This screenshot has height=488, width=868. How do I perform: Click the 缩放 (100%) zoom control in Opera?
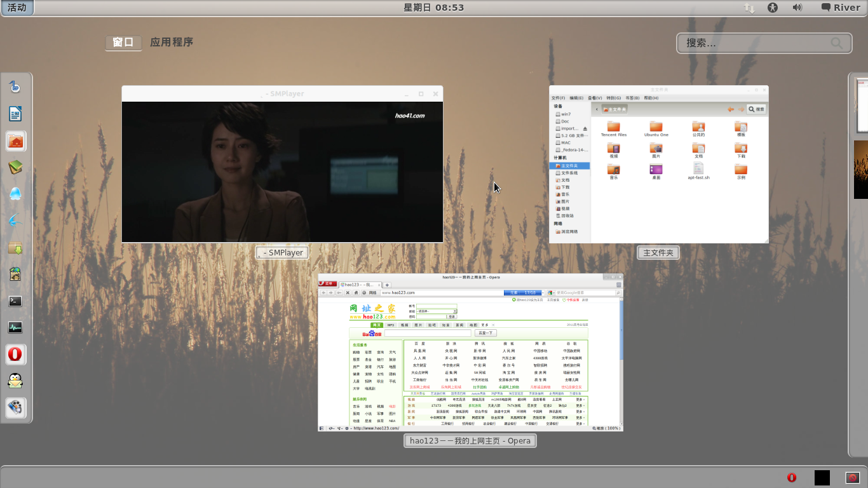[x=606, y=428]
